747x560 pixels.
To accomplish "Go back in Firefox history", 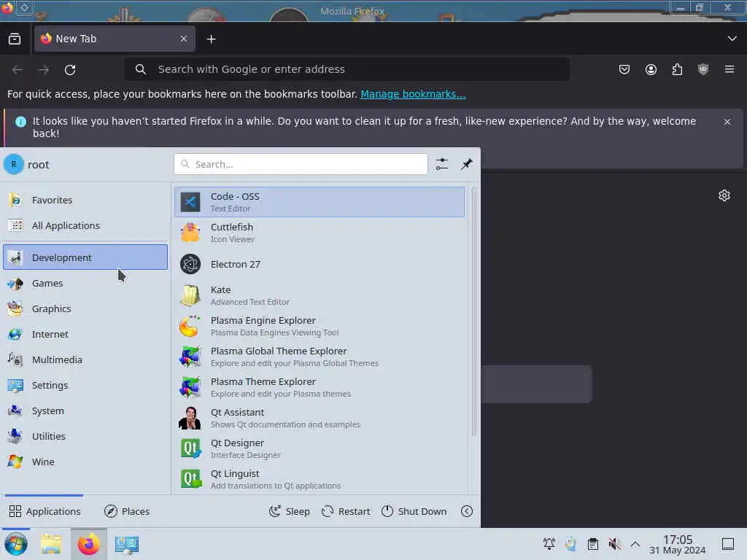I will tap(18, 69).
